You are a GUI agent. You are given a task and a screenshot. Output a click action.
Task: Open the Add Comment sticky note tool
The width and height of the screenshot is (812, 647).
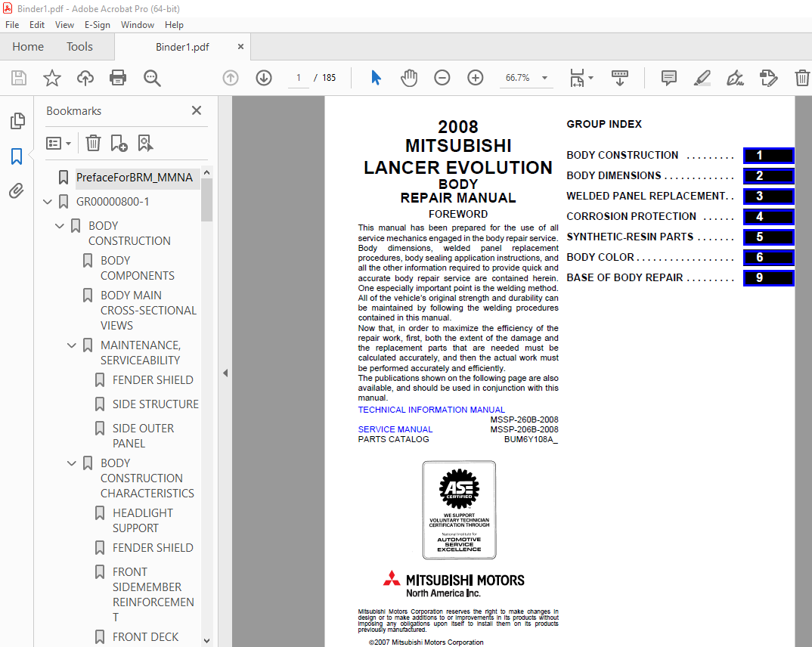[x=668, y=78]
